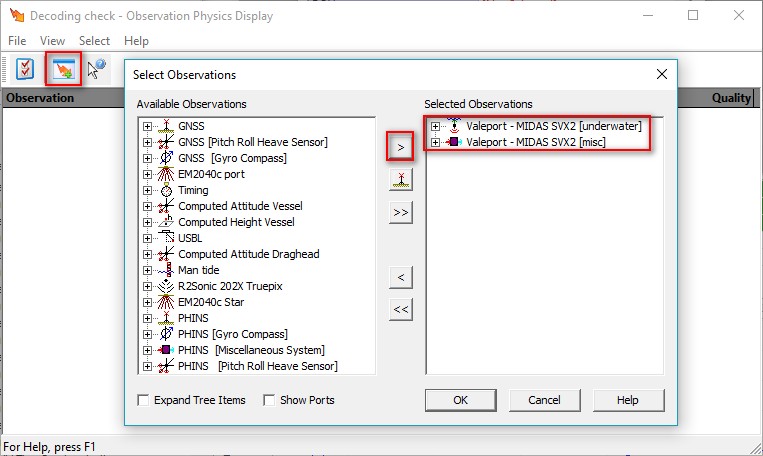
Task: Select the Man tide observation
Action: 199,270
